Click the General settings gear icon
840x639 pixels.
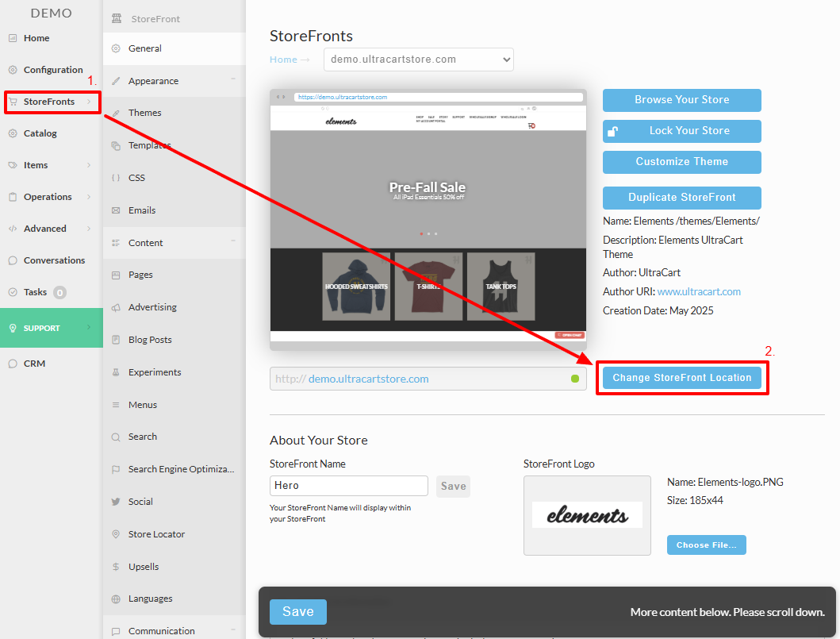click(x=116, y=48)
